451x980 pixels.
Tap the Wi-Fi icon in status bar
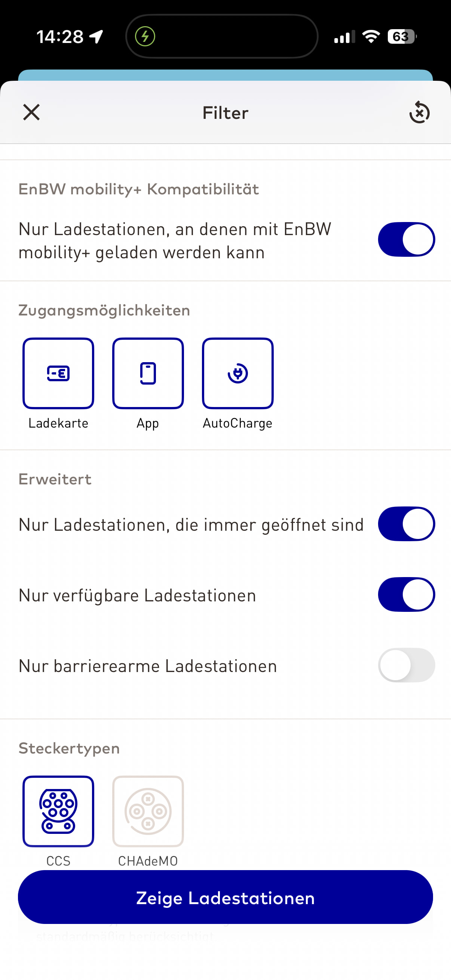pos(371,37)
